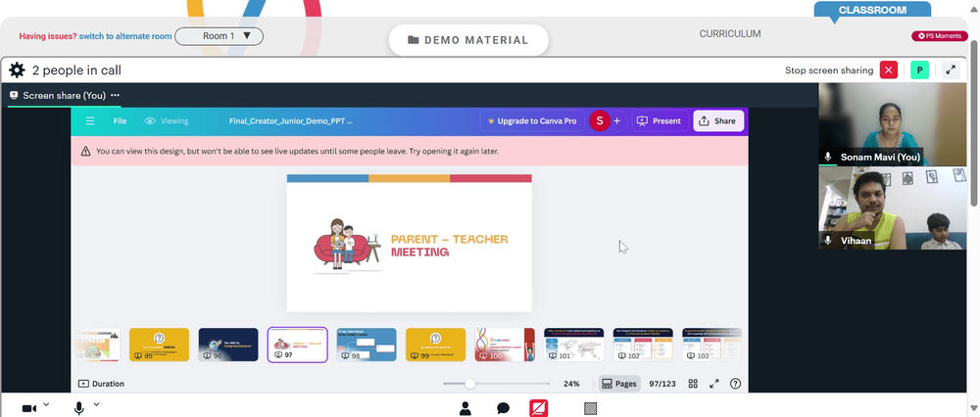Toggle the Pages view button
The image size is (980, 417).
tap(618, 384)
